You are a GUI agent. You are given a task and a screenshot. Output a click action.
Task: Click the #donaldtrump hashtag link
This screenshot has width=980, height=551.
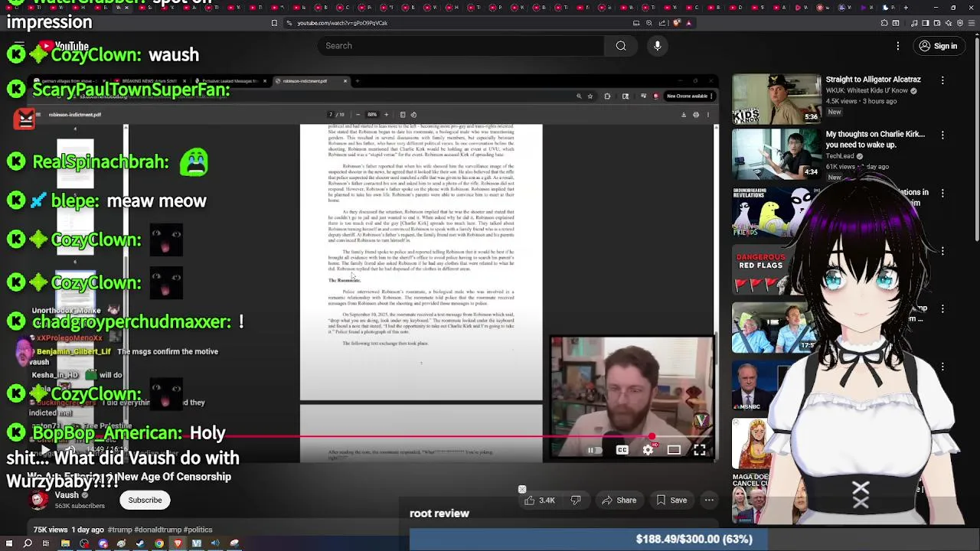(x=158, y=530)
